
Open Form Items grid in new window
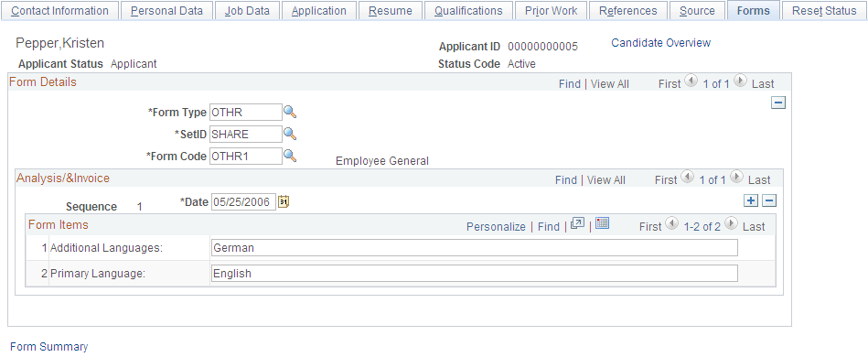coord(577,223)
